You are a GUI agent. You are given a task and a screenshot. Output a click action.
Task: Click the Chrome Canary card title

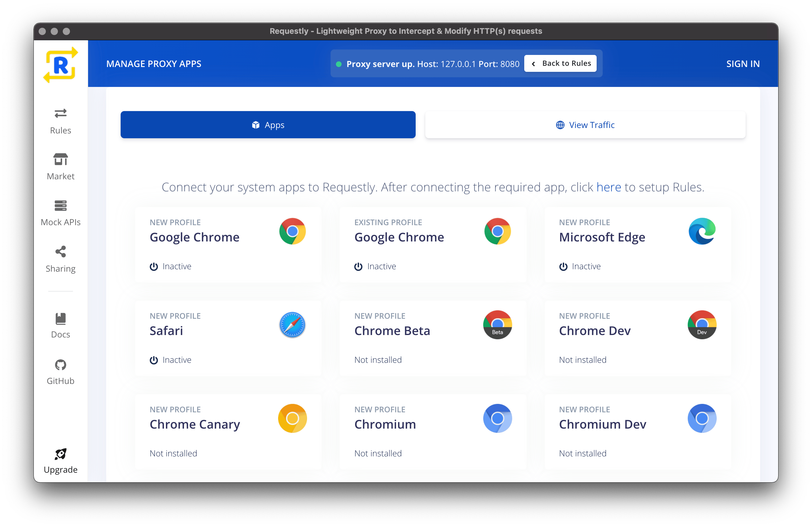[x=195, y=424]
